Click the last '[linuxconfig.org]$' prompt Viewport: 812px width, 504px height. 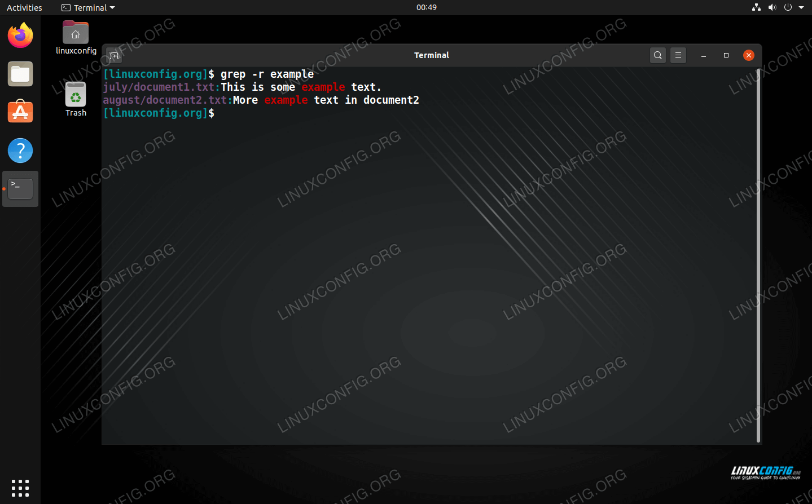pyautogui.click(x=159, y=113)
